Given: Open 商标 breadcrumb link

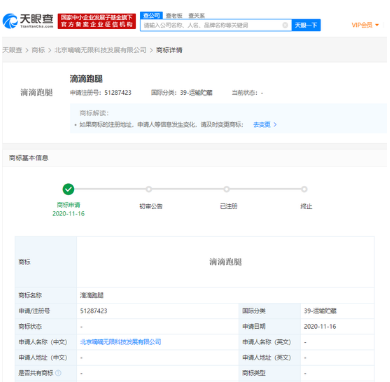Looking at the screenshot, I should 38,50.
